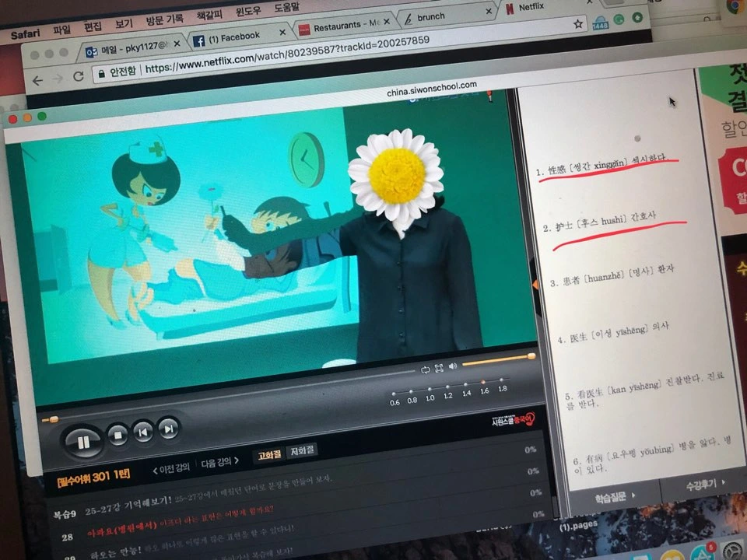Click the video seek bar handle
This screenshot has height=560, width=747.
point(54,419)
